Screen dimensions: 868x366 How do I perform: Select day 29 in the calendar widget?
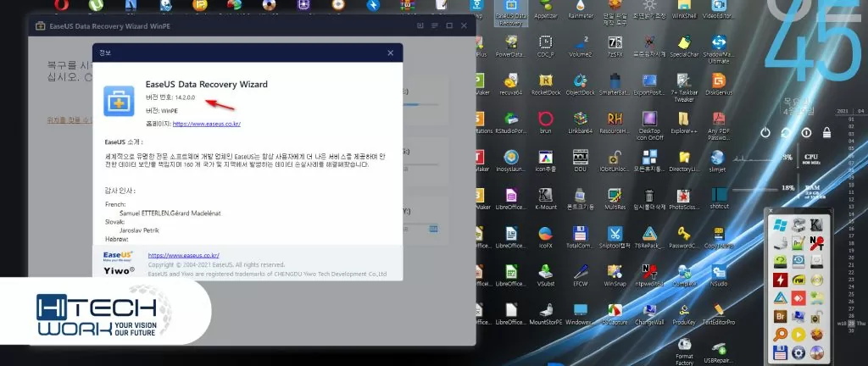click(851, 323)
